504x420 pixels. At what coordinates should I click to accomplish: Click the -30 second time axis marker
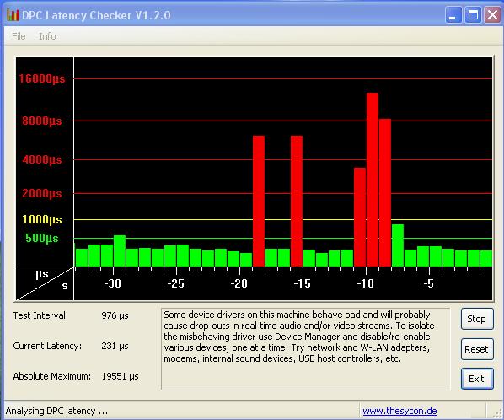(112, 283)
